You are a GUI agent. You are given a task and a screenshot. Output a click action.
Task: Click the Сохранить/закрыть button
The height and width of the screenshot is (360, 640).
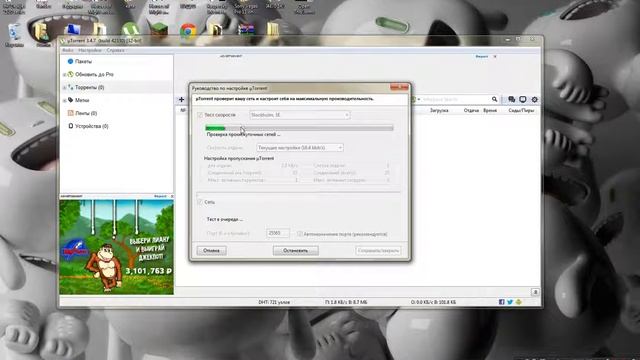pyautogui.click(x=378, y=251)
